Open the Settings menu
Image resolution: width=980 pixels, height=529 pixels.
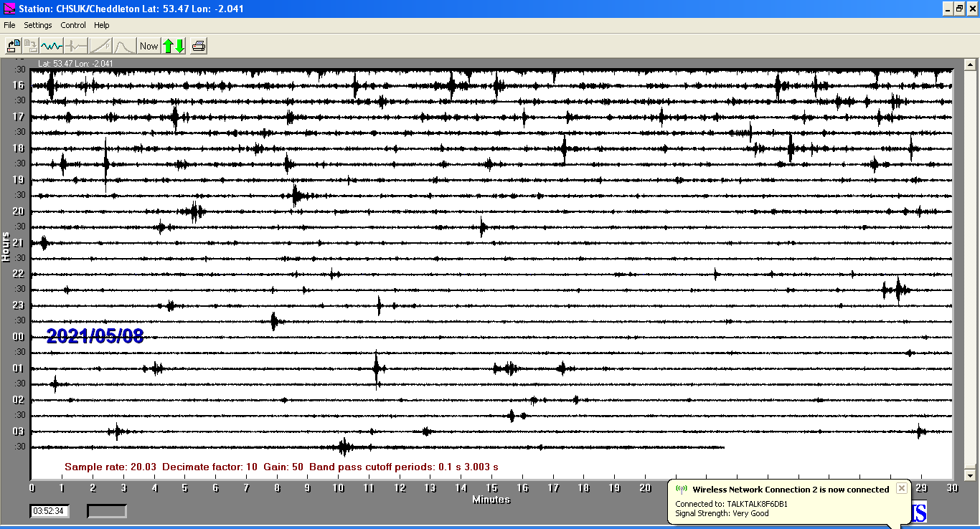tap(38, 25)
